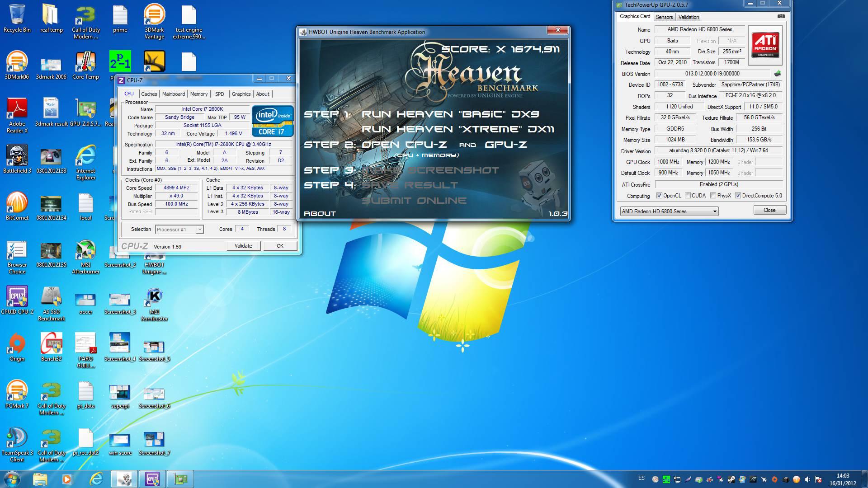The width and height of the screenshot is (868, 488).
Task: Click the volume speaker icon in the tray
Action: (807, 479)
